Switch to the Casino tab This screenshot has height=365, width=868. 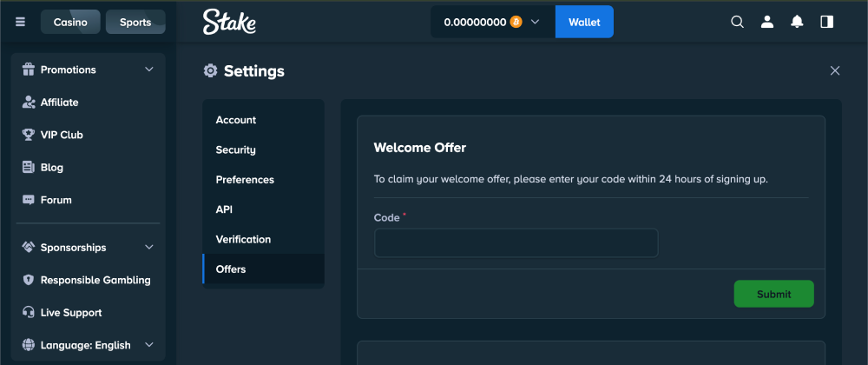coord(70,22)
